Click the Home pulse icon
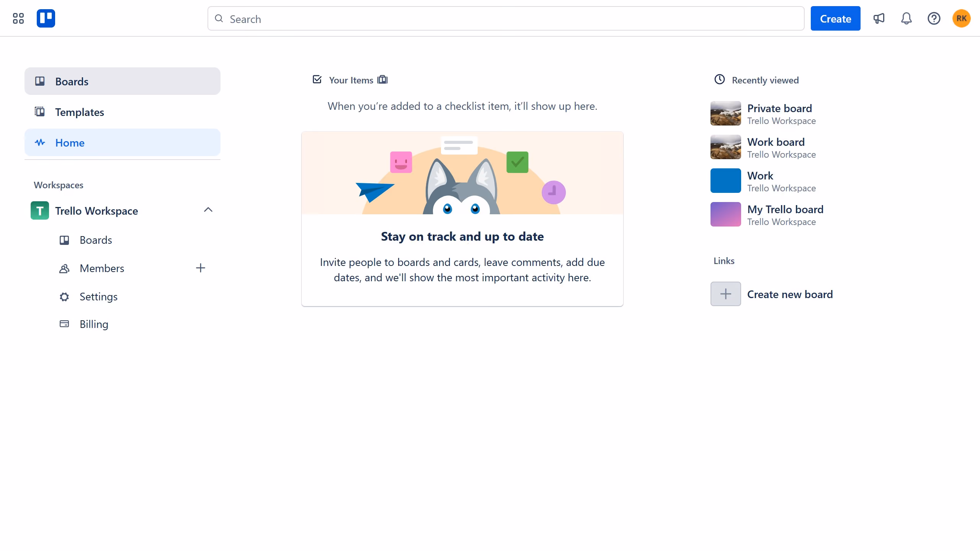980x551 pixels. pyautogui.click(x=40, y=142)
